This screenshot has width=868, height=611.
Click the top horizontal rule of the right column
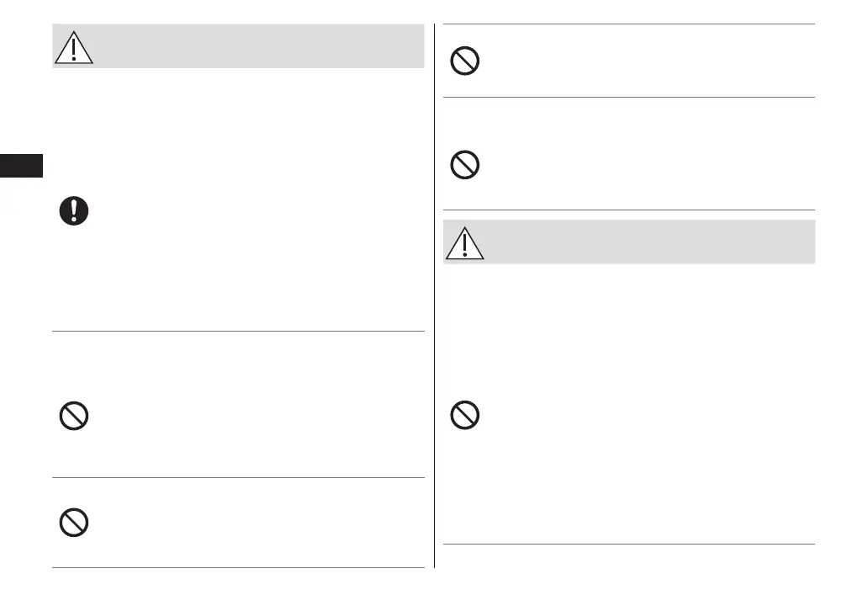point(628,24)
